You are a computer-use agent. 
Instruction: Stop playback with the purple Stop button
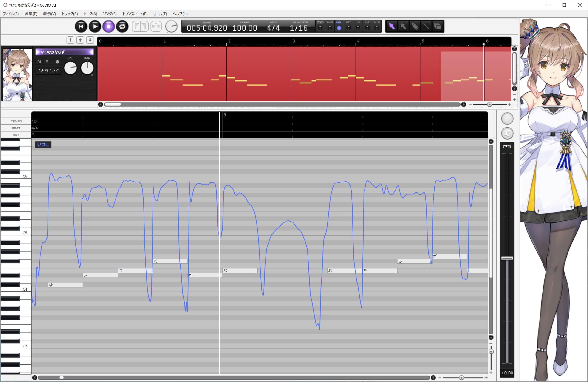(x=108, y=26)
